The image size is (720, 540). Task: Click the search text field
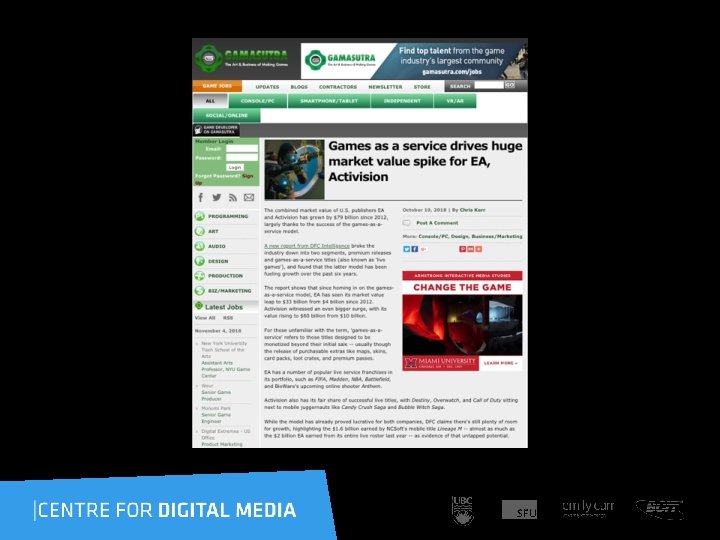489,85
